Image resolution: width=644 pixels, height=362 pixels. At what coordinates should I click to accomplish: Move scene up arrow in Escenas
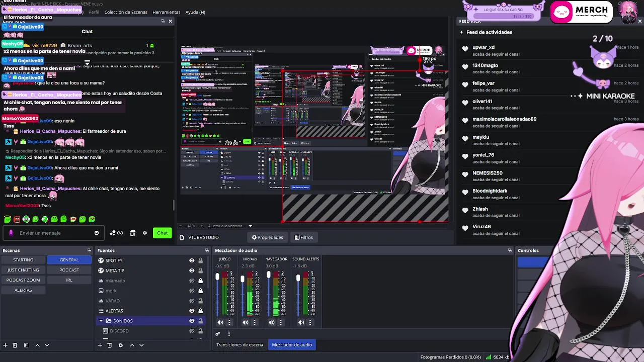click(37, 345)
